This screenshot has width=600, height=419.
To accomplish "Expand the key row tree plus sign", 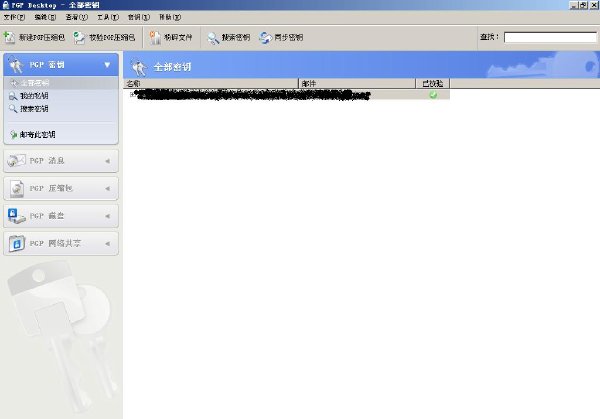I will pyautogui.click(x=132, y=94).
